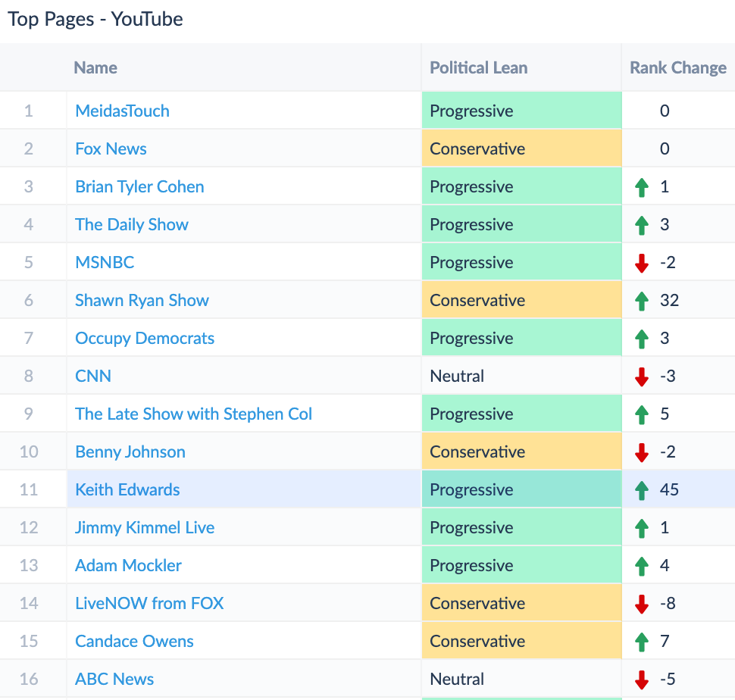Select rank change value 7
Viewport: 735px width, 700px height.
[x=665, y=642]
